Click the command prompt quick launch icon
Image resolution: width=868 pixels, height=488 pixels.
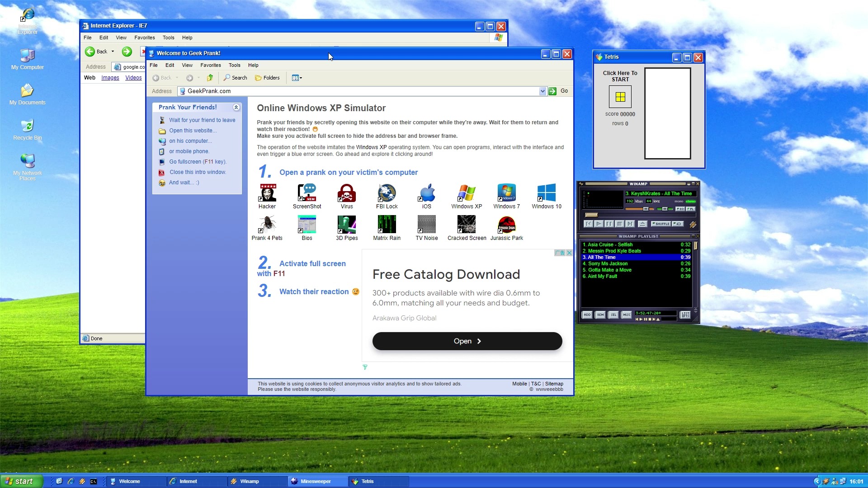94,482
